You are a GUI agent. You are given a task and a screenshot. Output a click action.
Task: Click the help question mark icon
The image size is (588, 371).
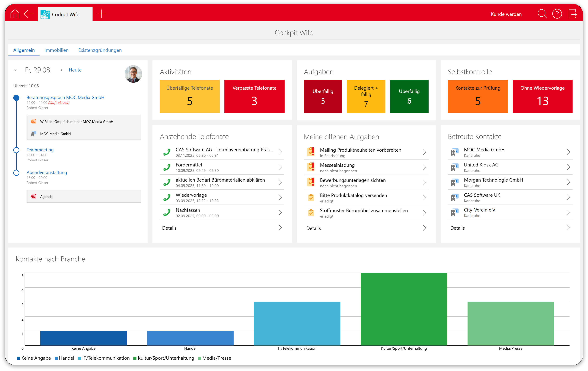557,14
